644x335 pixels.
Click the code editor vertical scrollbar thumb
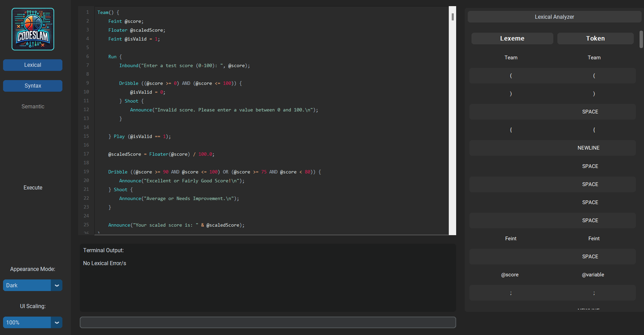coord(452,17)
